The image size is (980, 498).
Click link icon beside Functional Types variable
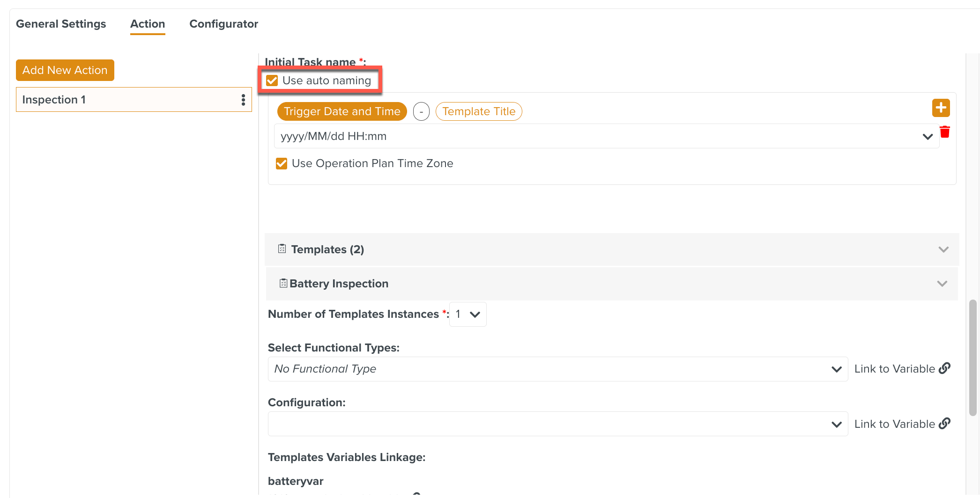(945, 368)
